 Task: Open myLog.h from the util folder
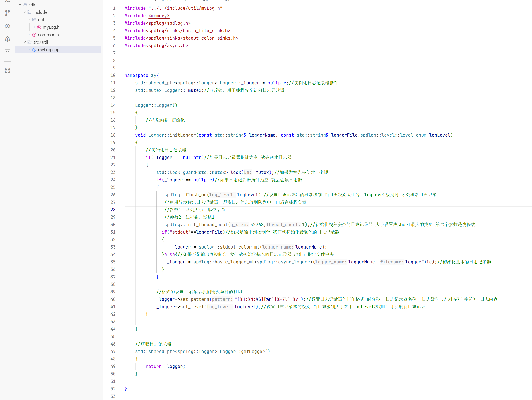(51, 27)
